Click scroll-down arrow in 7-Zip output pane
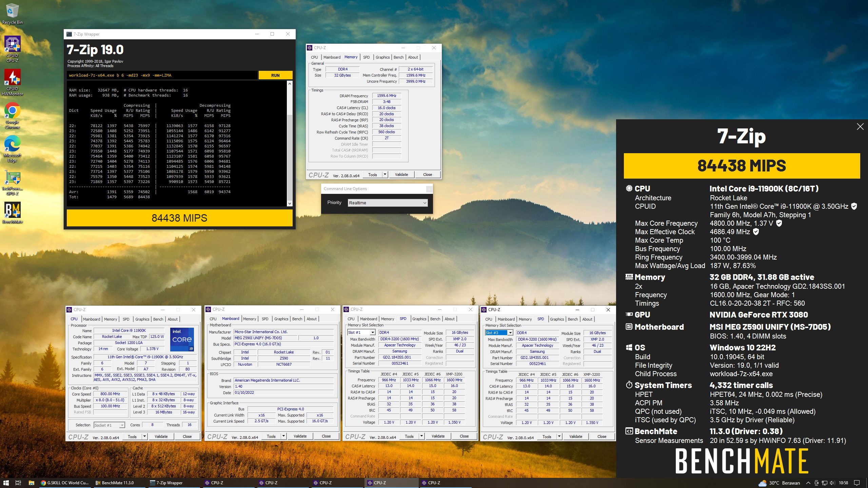 [290, 203]
